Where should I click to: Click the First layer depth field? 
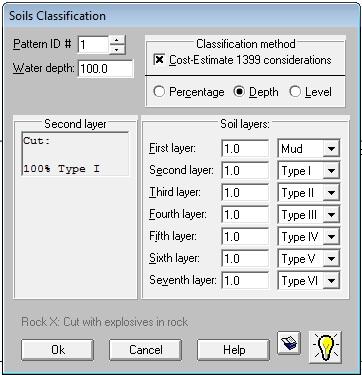coord(245,149)
